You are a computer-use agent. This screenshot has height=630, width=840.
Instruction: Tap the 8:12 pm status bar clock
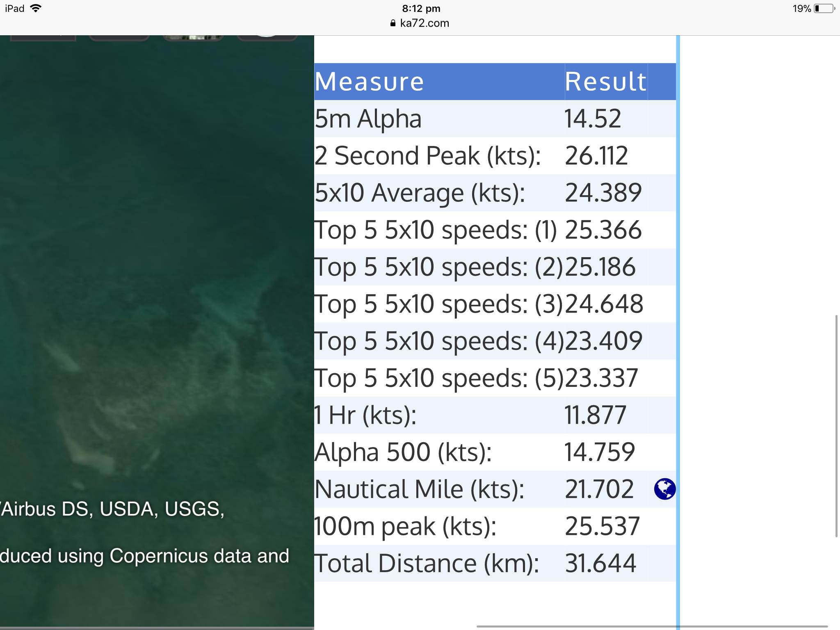click(x=421, y=8)
